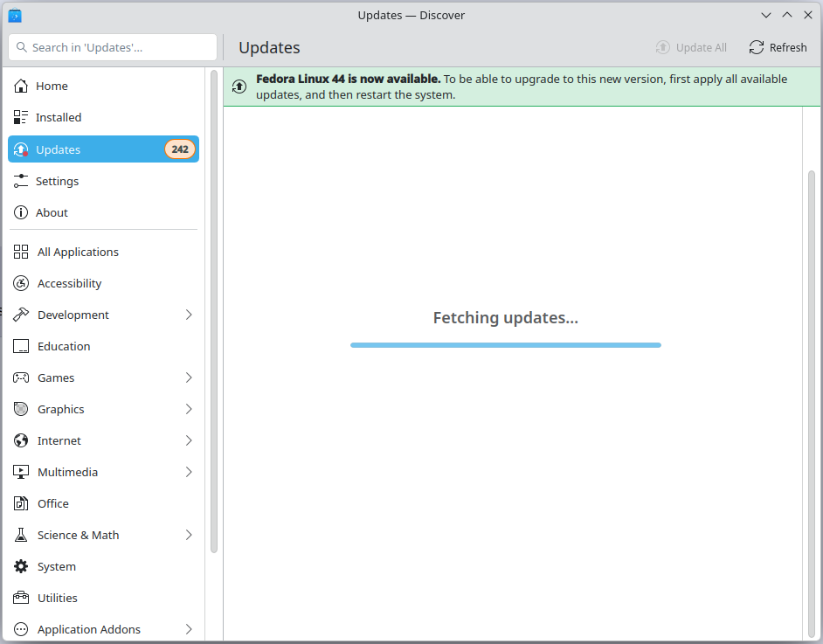Close the Discover window
The image size is (823, 644).
pos(808,15)
